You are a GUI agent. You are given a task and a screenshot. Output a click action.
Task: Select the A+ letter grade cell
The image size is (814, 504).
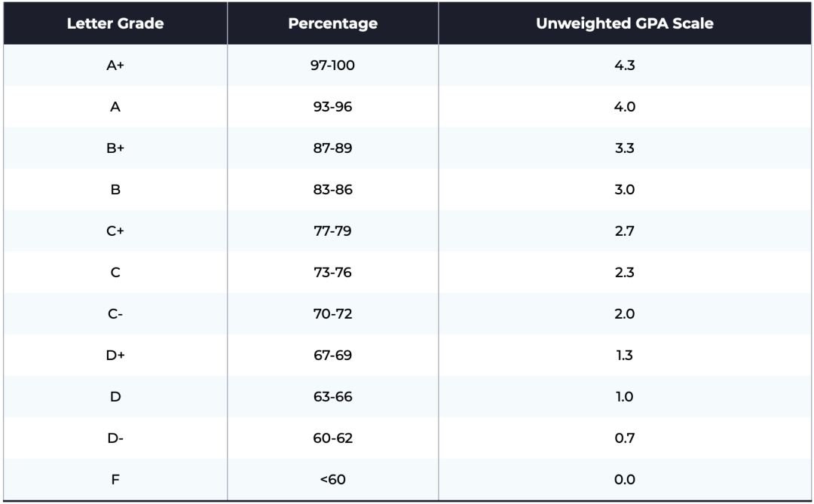click(x=115, y=66)
